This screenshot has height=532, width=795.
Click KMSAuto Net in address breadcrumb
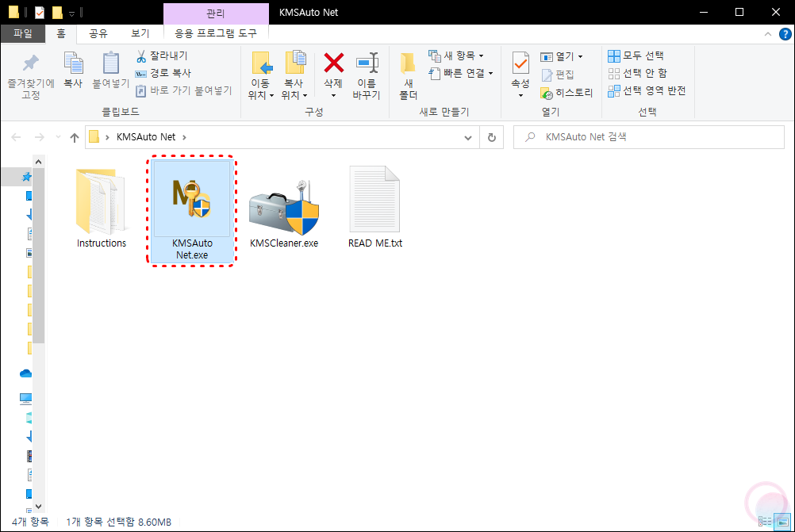coord(146,137)
